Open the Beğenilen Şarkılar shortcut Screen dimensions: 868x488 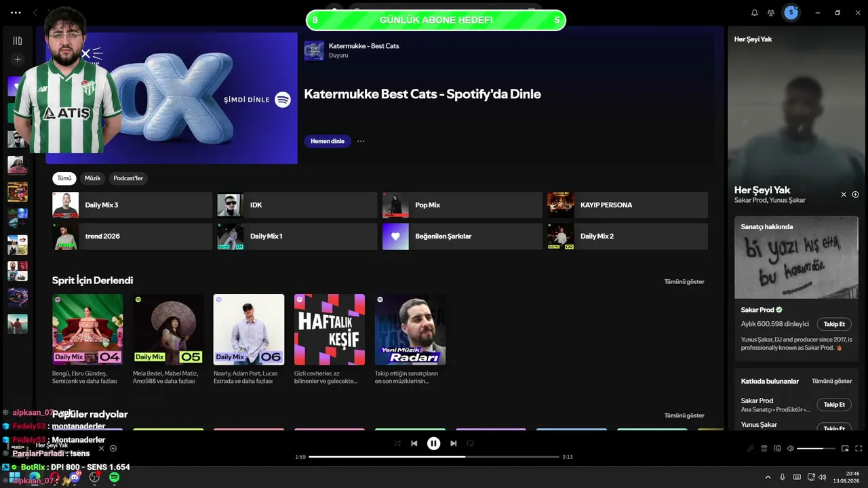[462, 237]
